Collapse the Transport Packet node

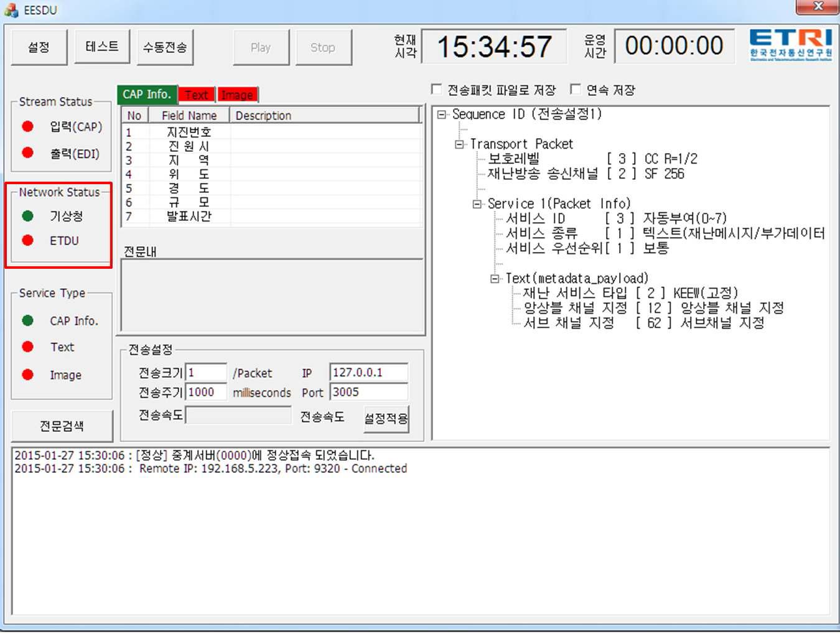[459, 144]
